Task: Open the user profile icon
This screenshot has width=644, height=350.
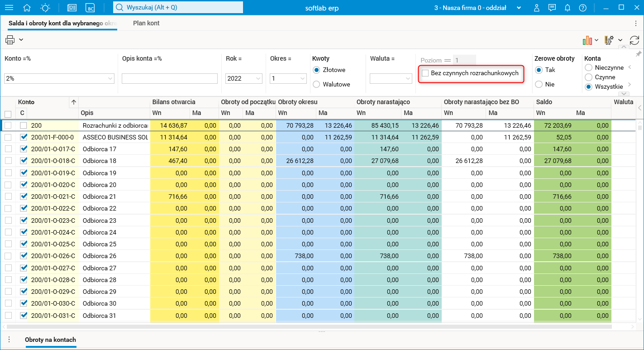Action: click(x=537, y=8)
